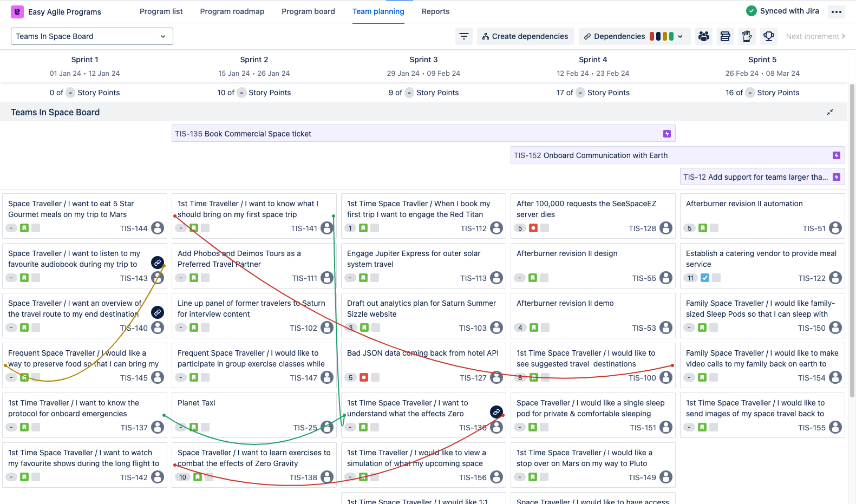
Task: Click the assignee avatar on TIS-149
Action: coord(666,477)
